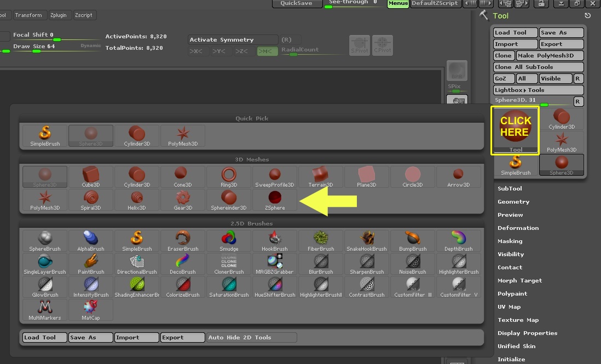Select BumpBrush tool
This screenshot has height=364, width=601.
[x=413, y=241]
